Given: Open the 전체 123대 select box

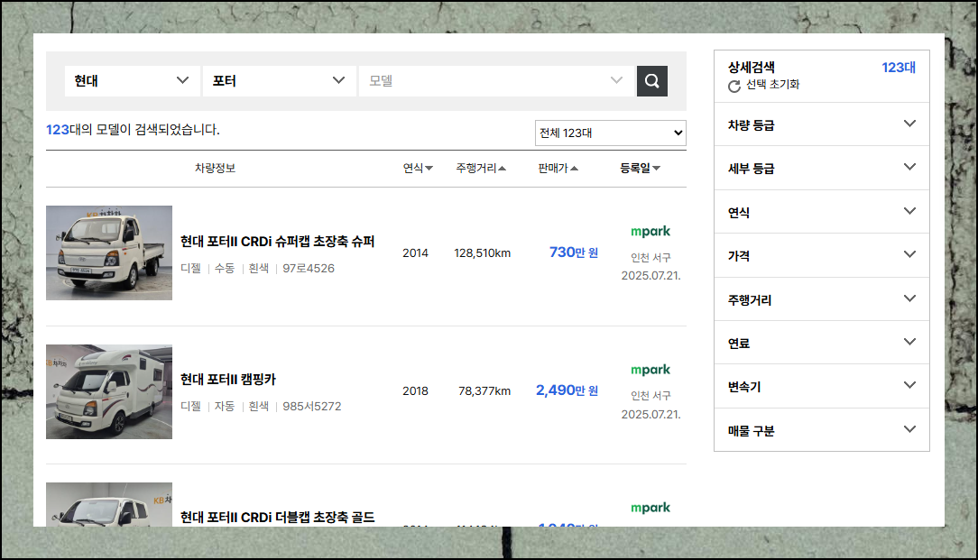Looking at the screenshot, I should pyautogui.click(x=611, y=133).
